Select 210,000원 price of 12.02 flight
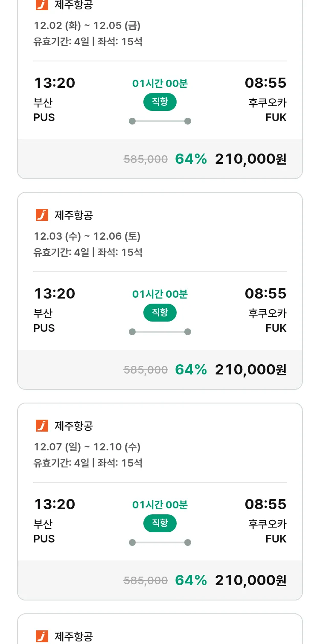Screen dimensions: 320x644 [x=250, y=159]
